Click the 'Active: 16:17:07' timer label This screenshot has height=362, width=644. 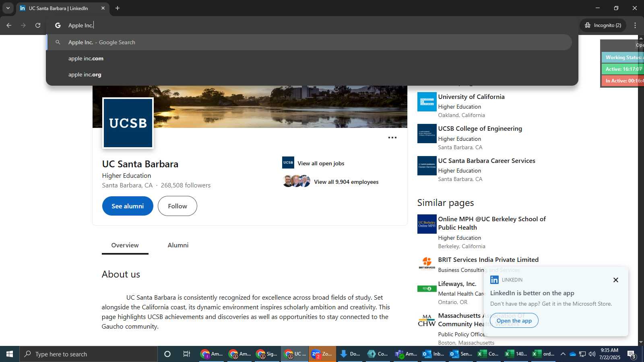tap(623, 69)
